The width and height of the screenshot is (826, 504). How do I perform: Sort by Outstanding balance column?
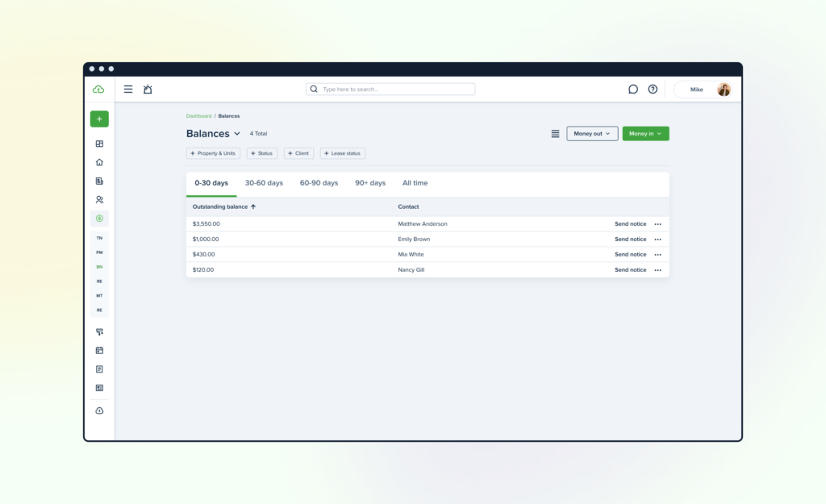tap(224, 207)
